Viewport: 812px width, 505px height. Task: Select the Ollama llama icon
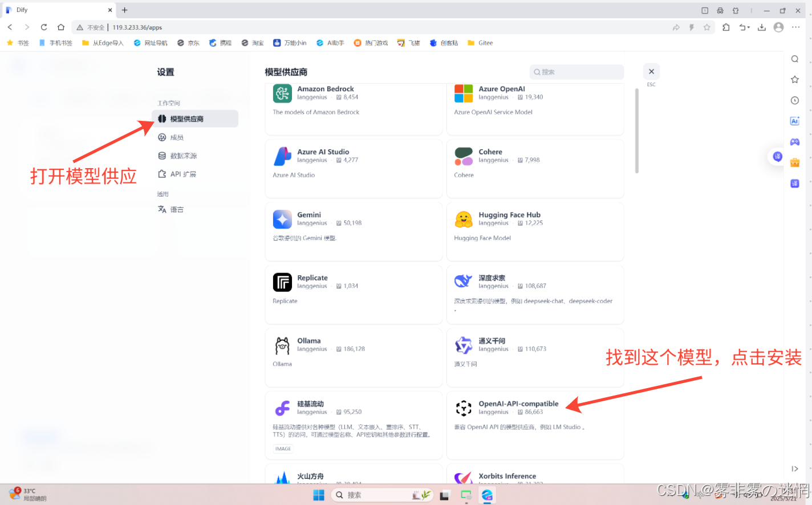tap(282, 345)
